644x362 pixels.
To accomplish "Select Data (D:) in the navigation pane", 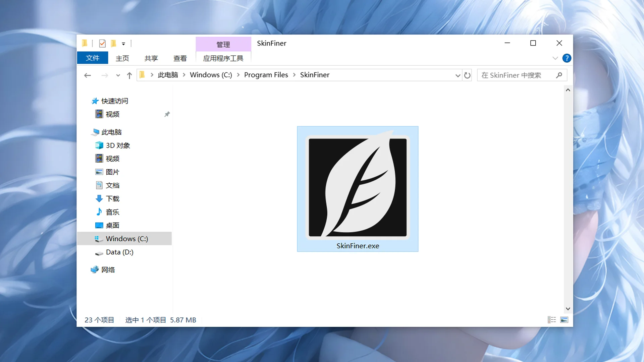I will [119, 252].
